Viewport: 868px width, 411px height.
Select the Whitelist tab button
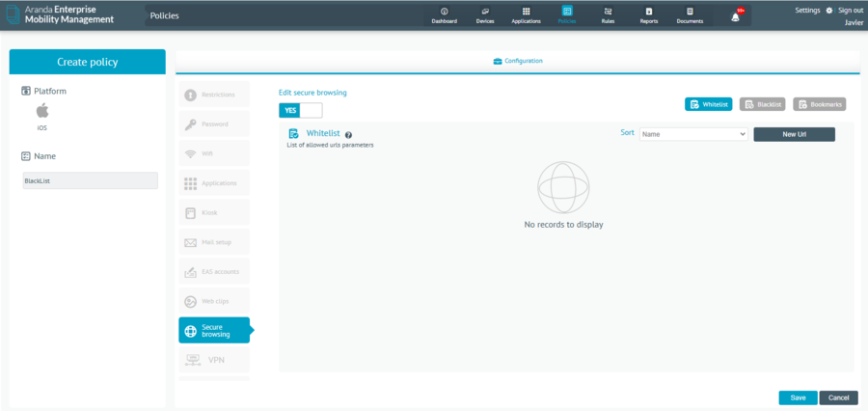click(x=709, y=103)
